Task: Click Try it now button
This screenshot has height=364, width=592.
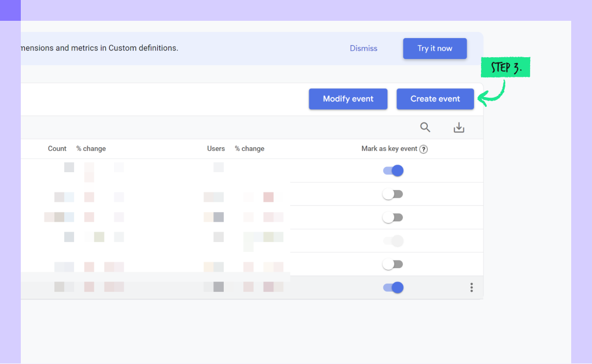Action: coord(435,49)
